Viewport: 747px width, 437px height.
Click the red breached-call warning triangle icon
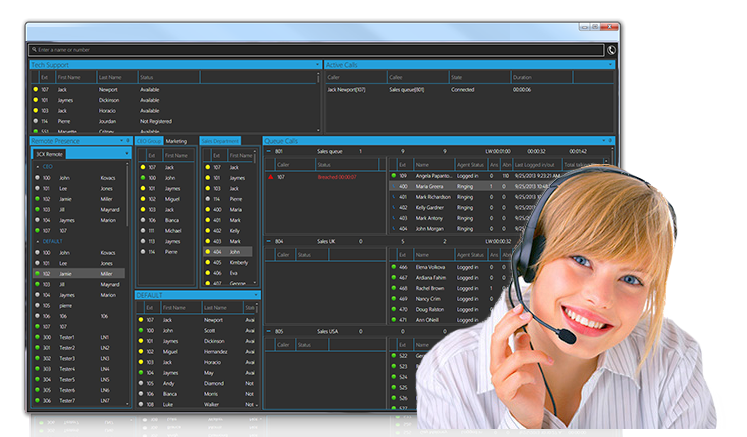click(x=269, y=177)
